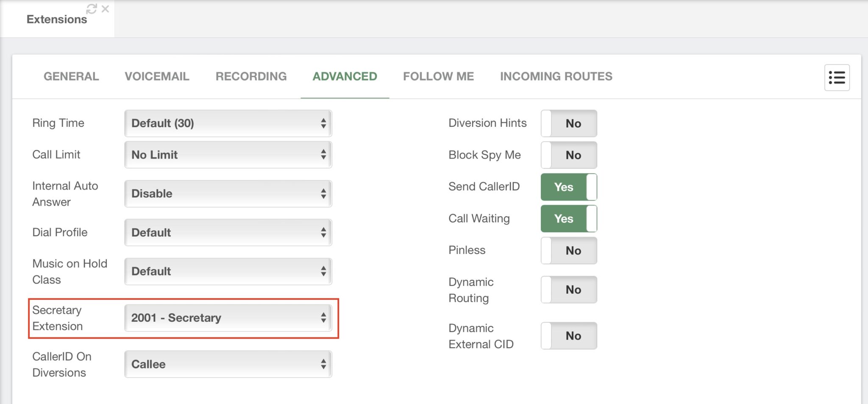868x404 pixels.
Task: Enable Dynamic External CID
Action: click(x=568, y=336)
